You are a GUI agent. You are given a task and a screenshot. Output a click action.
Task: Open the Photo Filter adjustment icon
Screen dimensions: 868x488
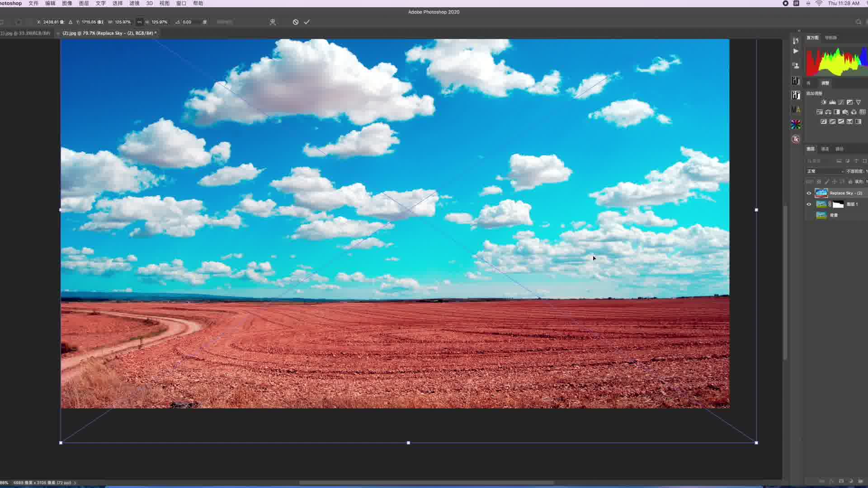tap(845, 112)
